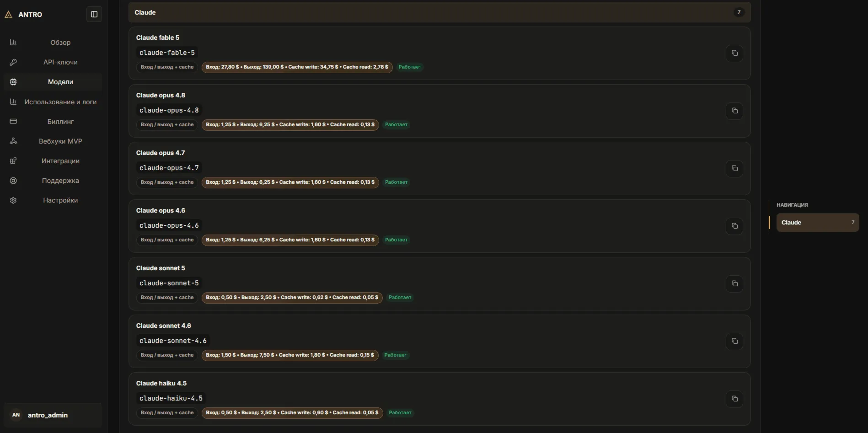This screenshot has height=433, width=868.
Task: Click the Claude opus 4.7 title
Action: pos(161,153)
